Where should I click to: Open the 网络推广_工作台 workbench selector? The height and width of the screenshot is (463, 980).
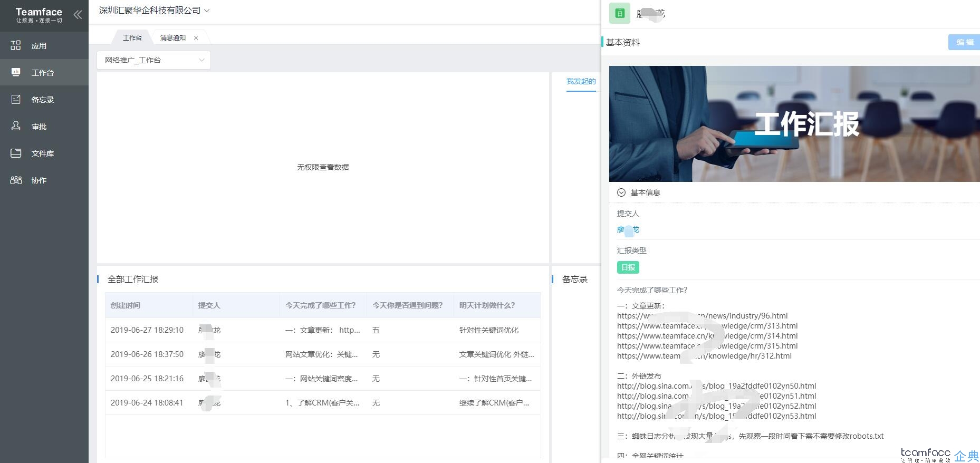click(153, 60)
